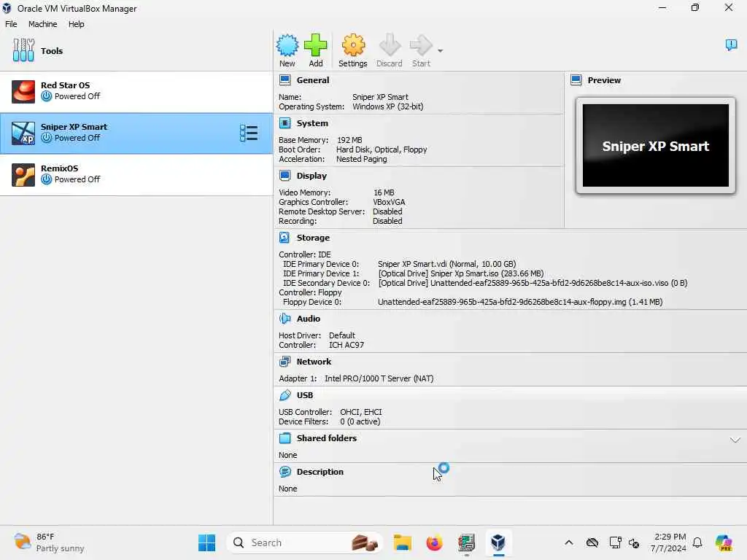
Task: Click the Description section speech-bubble icon
Action: point(285,472)
